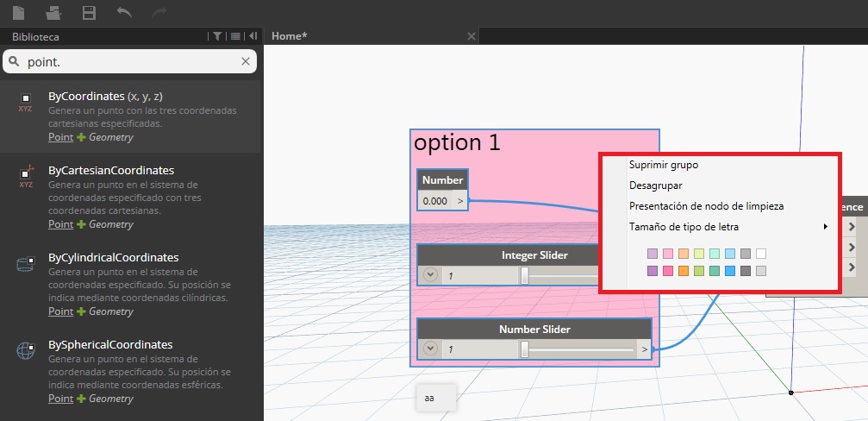Pick the orange swatch in the bottom row

pyautogui.click(x=683, y=271)
